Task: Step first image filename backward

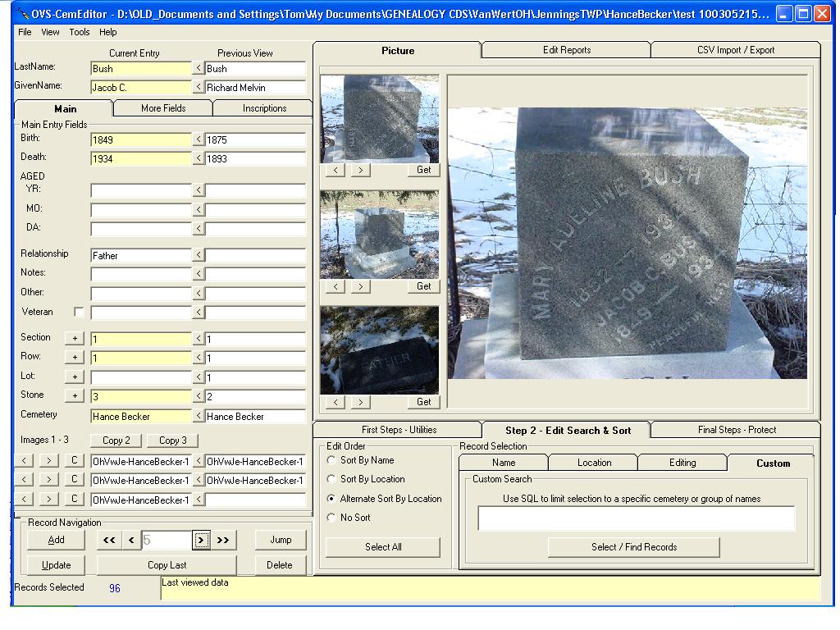Action: pos(24,461)
